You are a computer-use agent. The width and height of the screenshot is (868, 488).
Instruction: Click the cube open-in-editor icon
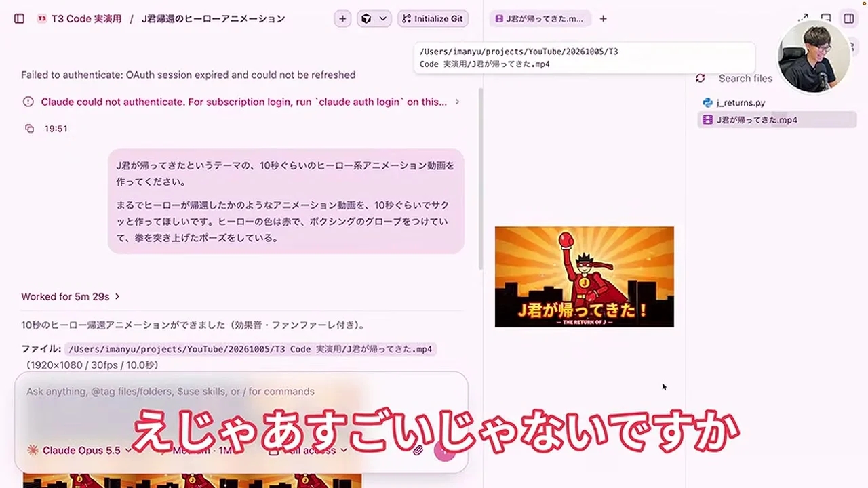(366, 19)
